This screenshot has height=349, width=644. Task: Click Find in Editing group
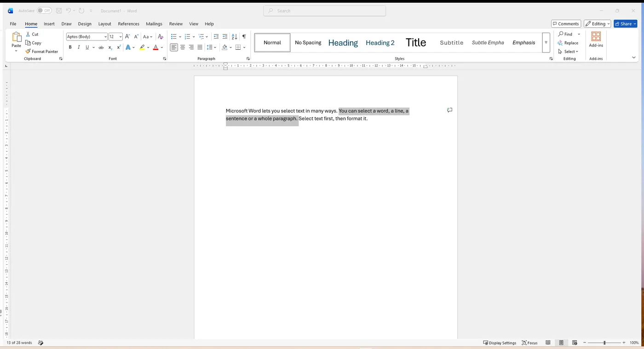coord(565,34)
